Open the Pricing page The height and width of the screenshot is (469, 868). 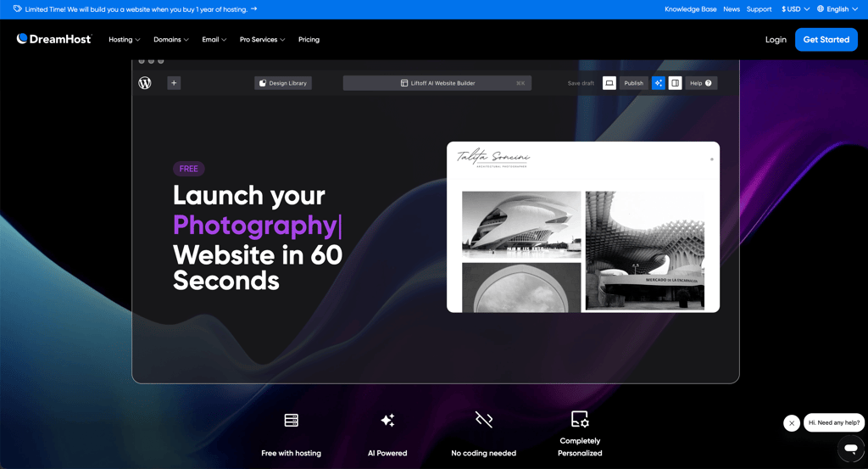pyautogui.click(x=309, y=39)
